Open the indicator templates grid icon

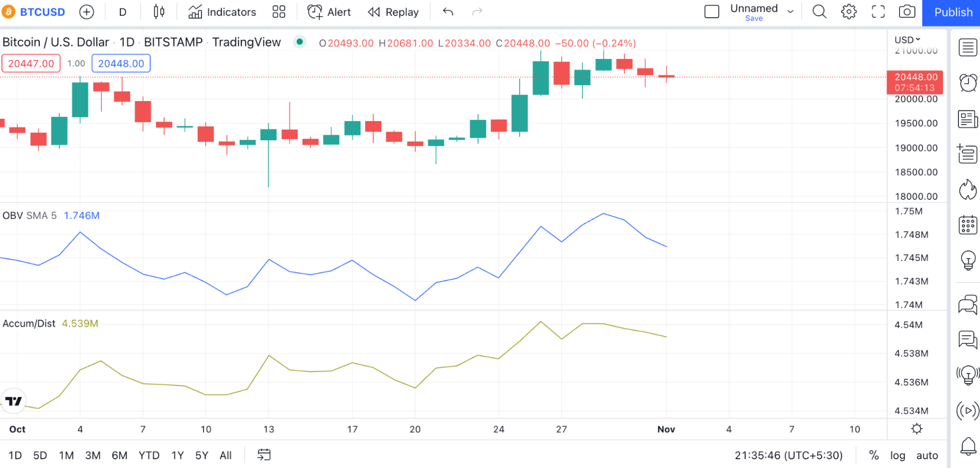coord(279,12)
